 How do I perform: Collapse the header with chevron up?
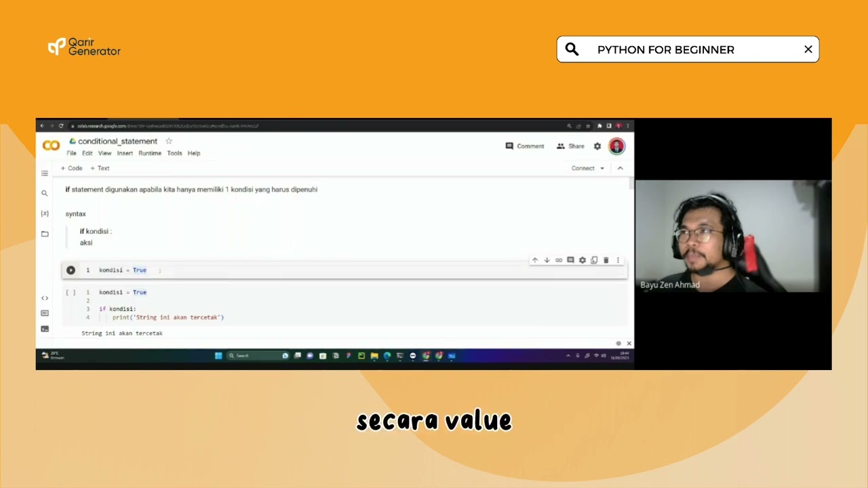coord(620,168)
